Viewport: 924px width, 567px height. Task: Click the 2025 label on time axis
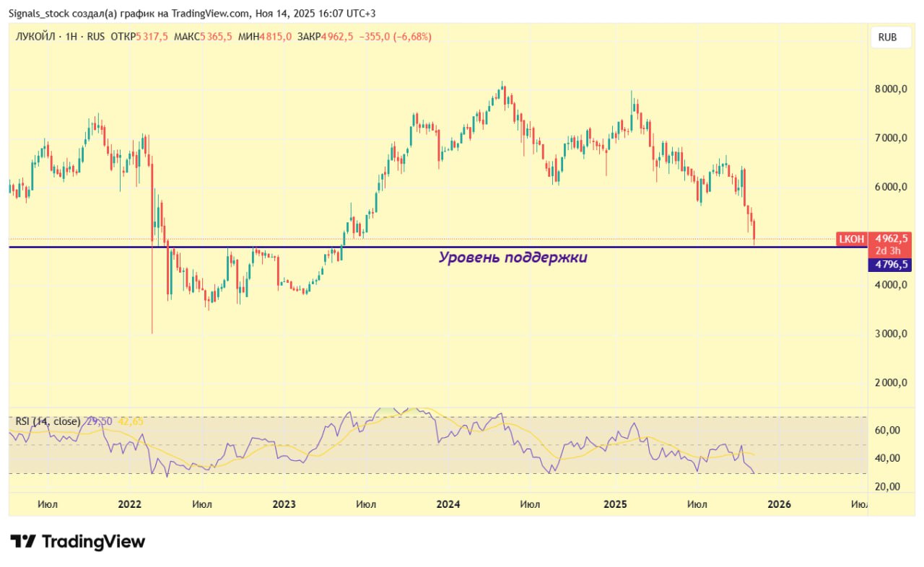pyautogui.click(x=615, y=504)
